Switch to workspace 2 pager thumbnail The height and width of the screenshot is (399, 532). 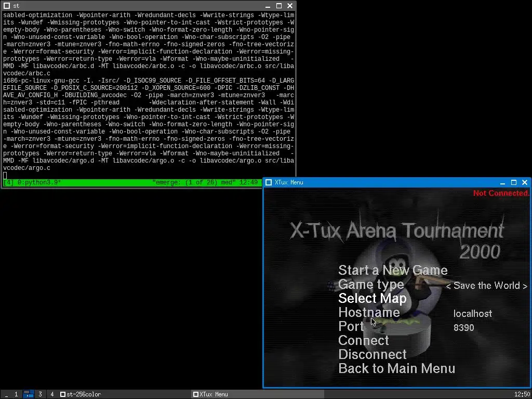28,394
